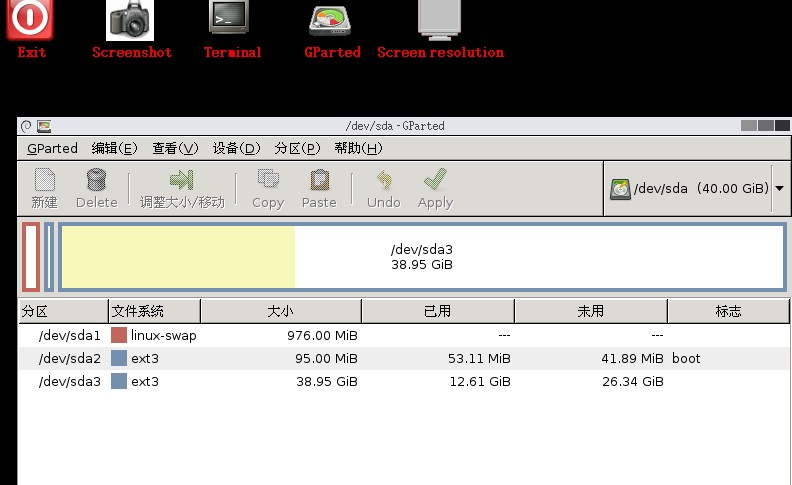
Task: Click the GParted app icon in the title bar
Action: click(x=44, y=126)
